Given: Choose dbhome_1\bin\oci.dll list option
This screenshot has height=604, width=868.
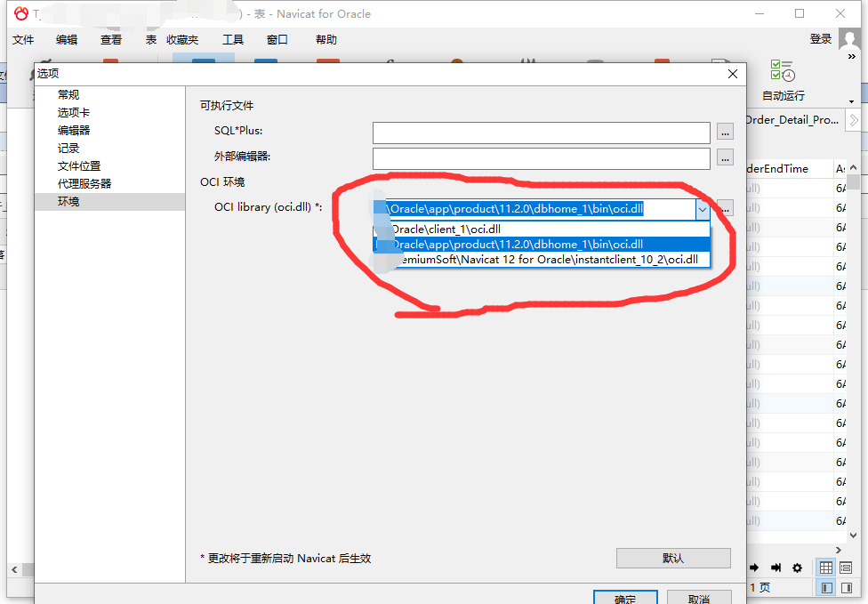Looking at the screenshot, I should pyautogui.click(x=542, y=244).
